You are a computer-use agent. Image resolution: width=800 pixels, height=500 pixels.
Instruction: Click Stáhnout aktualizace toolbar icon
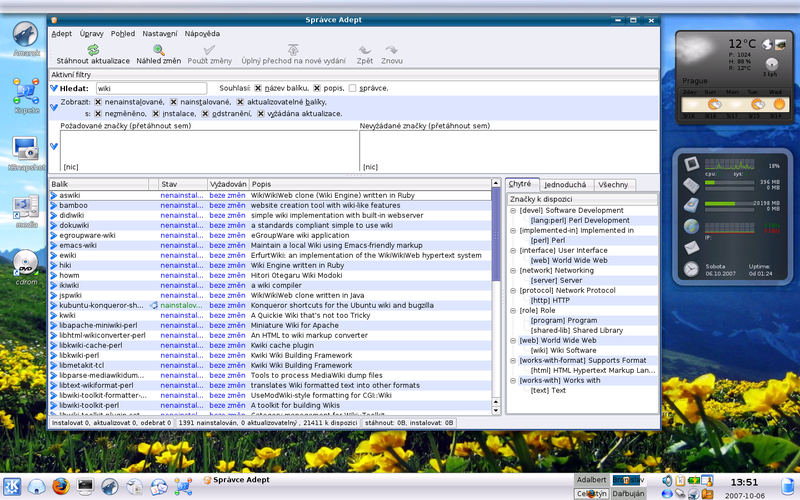coord(93,49)
